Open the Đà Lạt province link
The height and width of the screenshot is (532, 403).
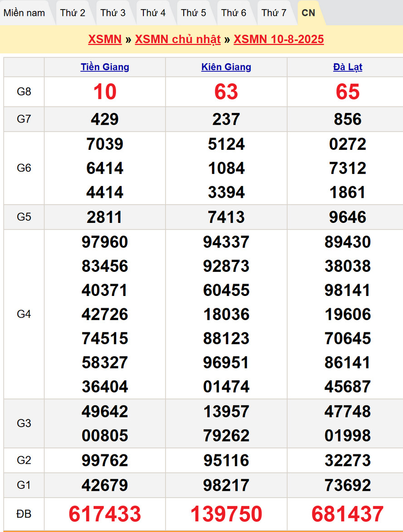(x=348, y=67)
